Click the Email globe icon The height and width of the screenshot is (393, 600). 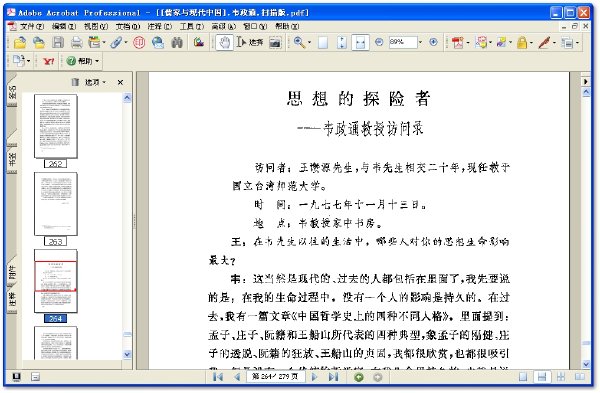[x=158, y=42]
